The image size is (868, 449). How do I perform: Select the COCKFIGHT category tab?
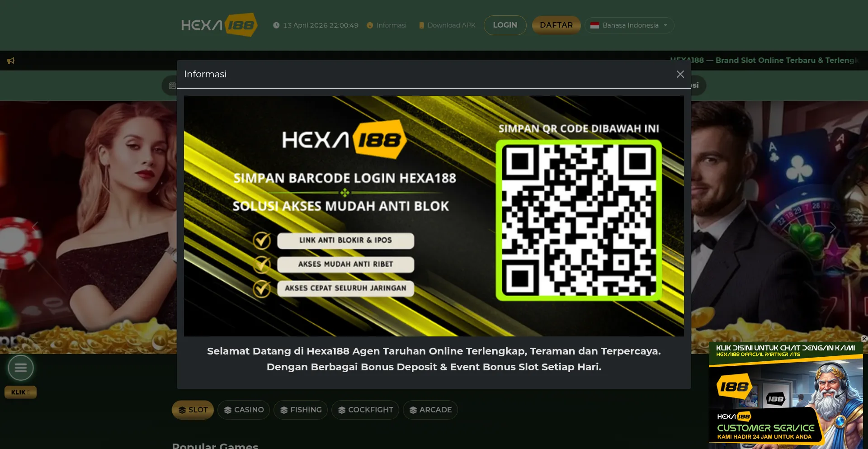pyautogui.click(x=365, y=410)
